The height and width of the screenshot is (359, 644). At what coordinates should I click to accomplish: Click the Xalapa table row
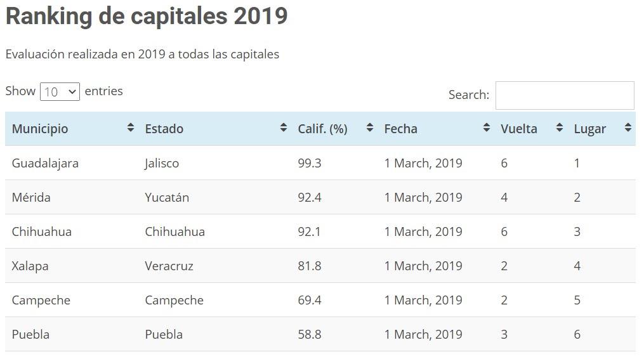[30, 266]
